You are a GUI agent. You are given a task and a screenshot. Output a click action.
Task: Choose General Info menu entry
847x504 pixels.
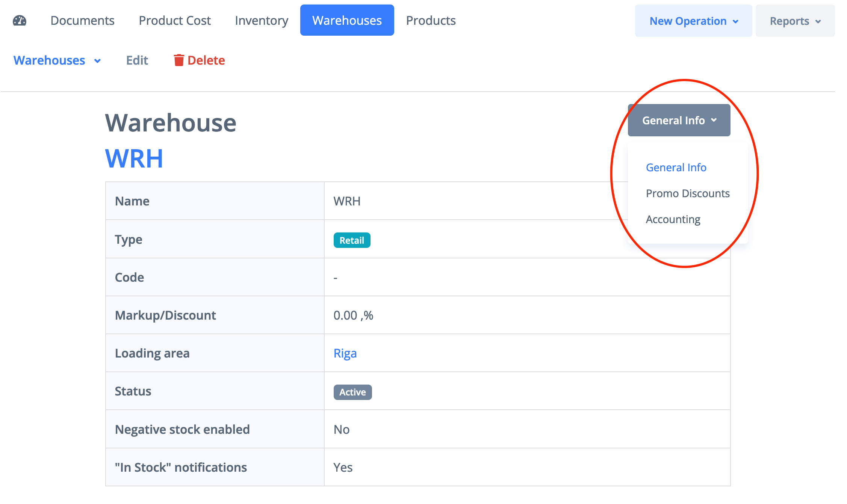(676, 167)
